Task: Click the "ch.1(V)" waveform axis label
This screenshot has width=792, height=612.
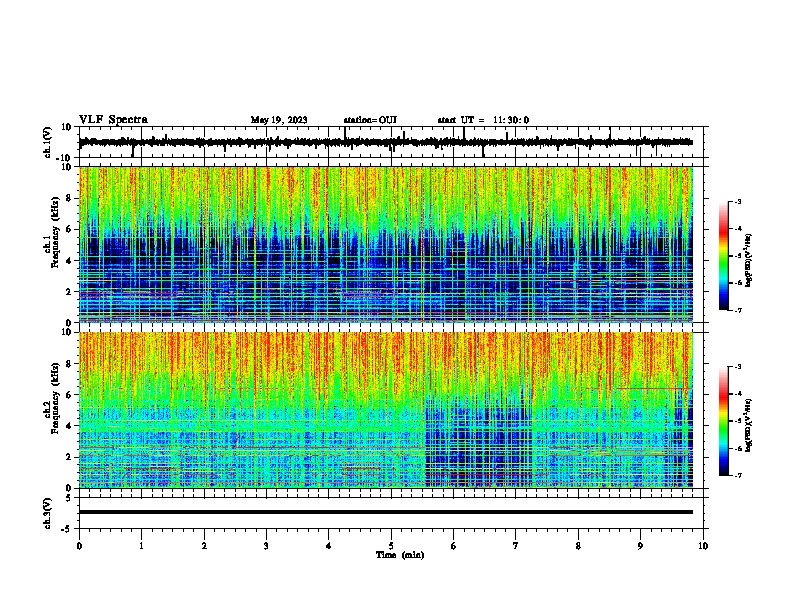Action: click(48, 142)
